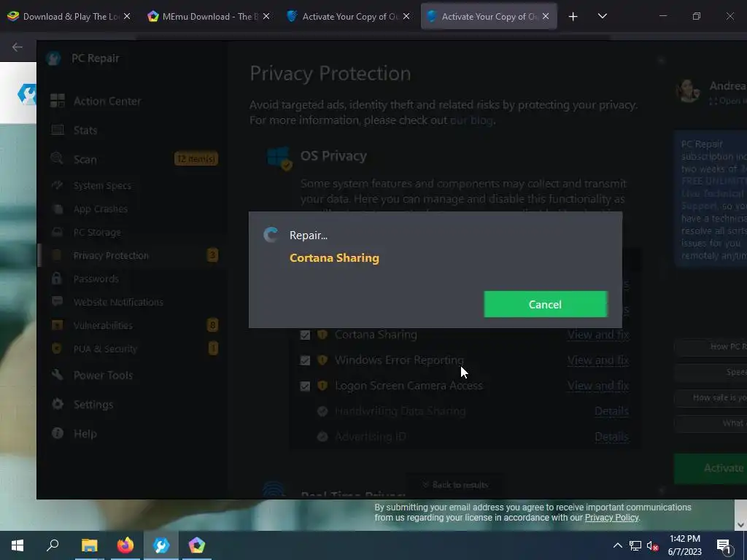Open PUA & Security in sidebar
747x560 pixels.
tap(105, 349)
